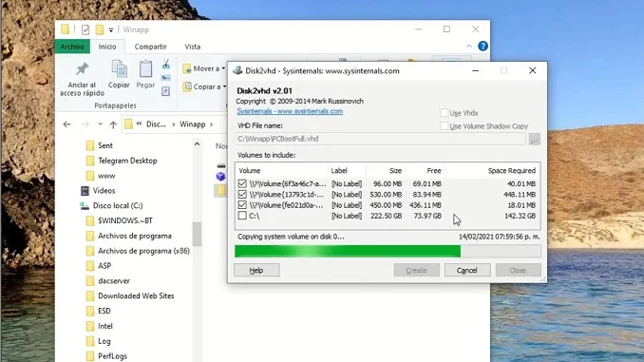Select the Log folder
This screenshot has width=644, height=362.
click(104, 341)
